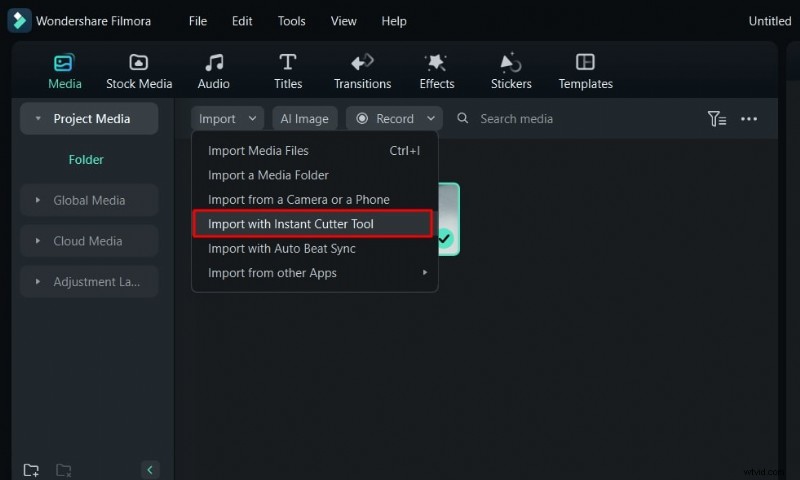The image size is (800, 480).
Task: Open the Effects tab
Action: (x=436, y=71)
